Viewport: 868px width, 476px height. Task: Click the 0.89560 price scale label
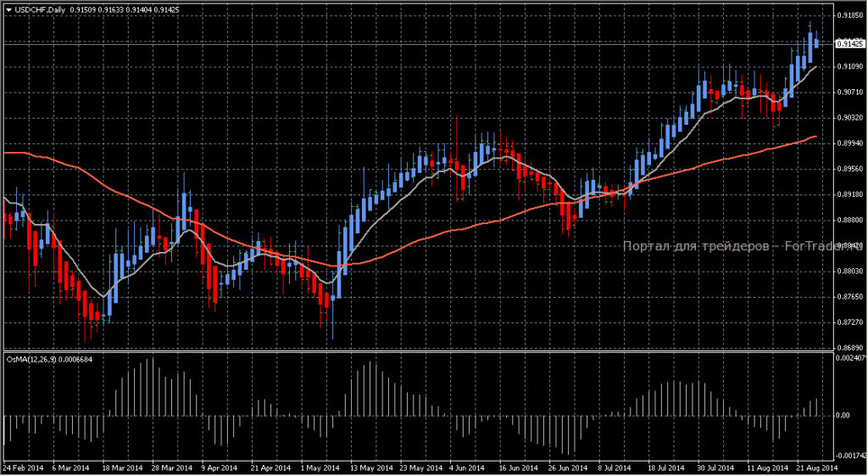pyautogui.click(x=851, y=169)
